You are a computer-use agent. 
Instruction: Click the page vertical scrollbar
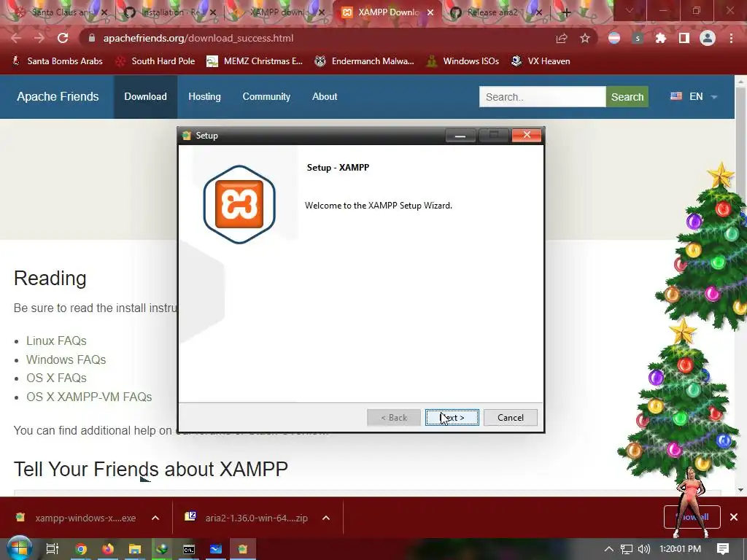click(x=740, y=286)
